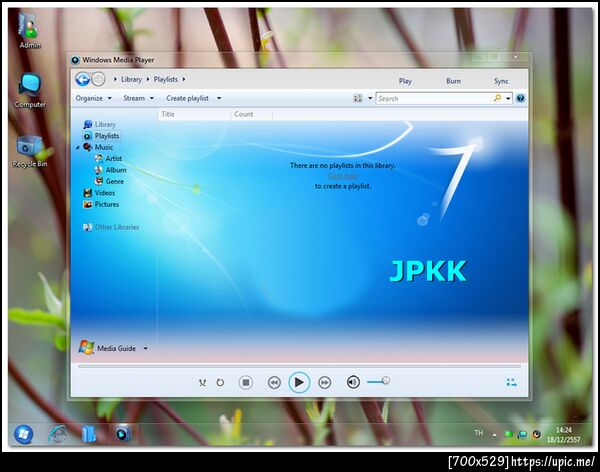Image resolution: width=600 pixels, height=472 pixels.
Task: Mute the sound with the speaker button
Action: click(x=353, y=382)
